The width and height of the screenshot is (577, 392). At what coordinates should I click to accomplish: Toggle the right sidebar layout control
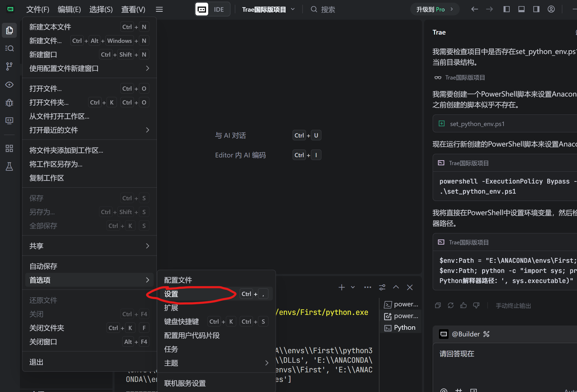[x=536, y=9]
